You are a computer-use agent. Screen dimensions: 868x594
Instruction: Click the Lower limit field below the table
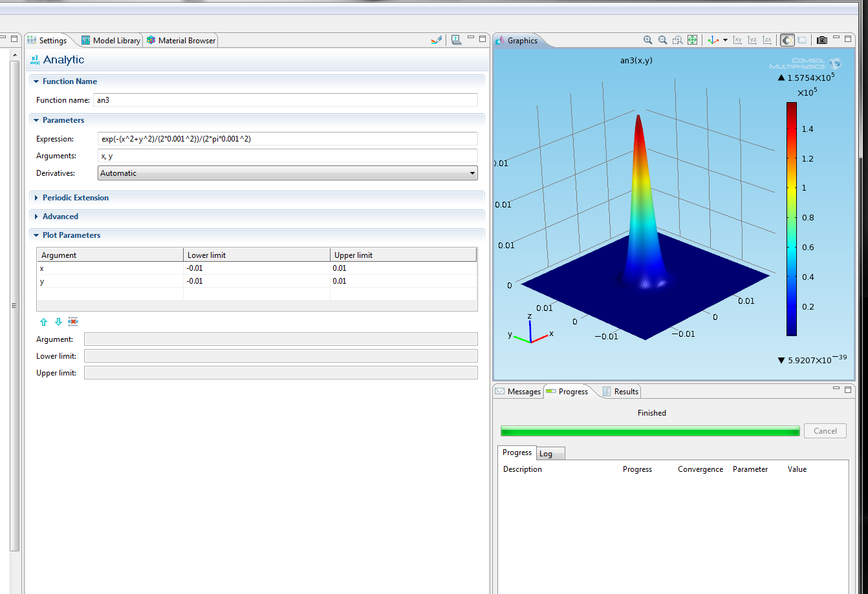point(281,356)
